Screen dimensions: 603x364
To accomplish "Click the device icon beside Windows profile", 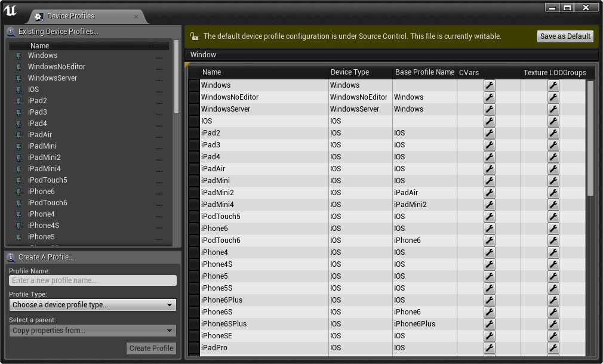I will pyautogui.click(x=19, y=55).
